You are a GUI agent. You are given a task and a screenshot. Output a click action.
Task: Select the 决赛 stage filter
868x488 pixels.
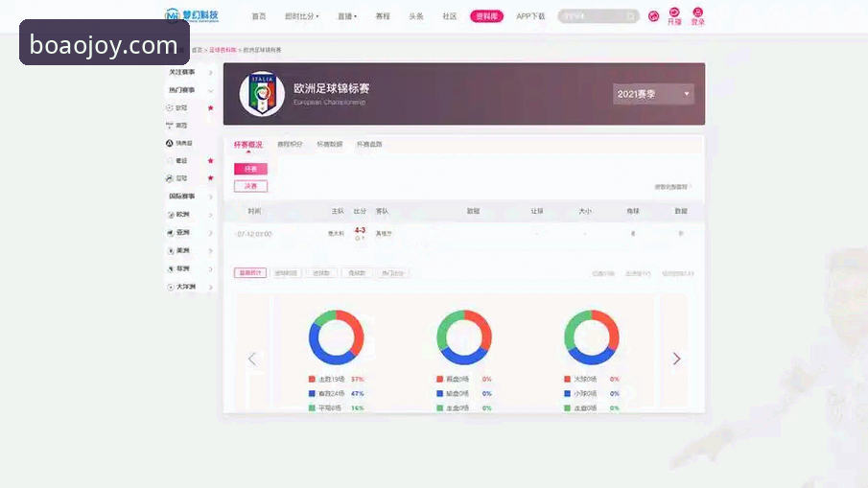(x=250, y=186)
